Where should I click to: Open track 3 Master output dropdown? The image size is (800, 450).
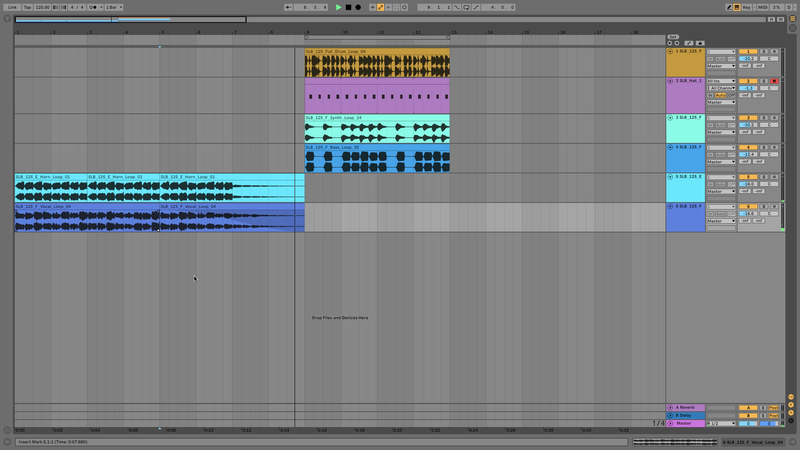tap(721, 132)
